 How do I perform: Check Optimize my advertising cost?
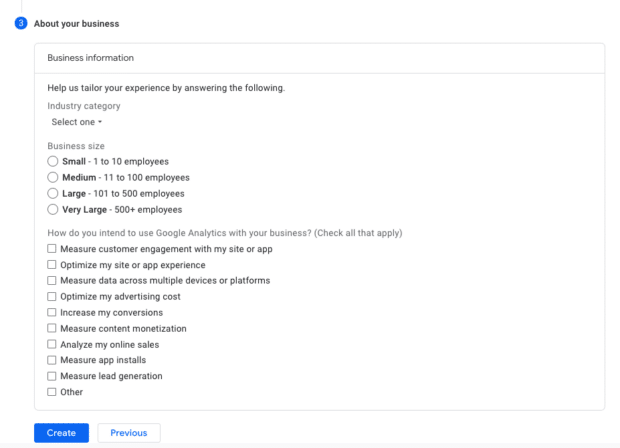point(52,297)
